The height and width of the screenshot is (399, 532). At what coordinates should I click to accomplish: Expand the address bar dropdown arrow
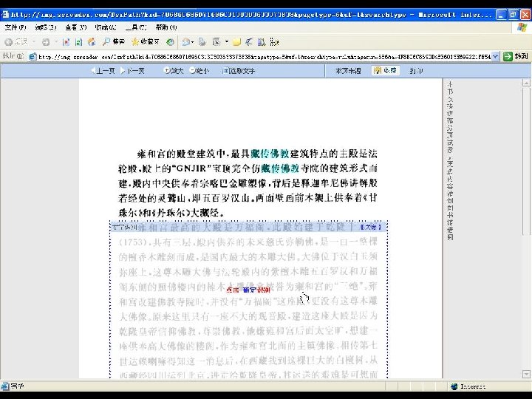[495, 57]
